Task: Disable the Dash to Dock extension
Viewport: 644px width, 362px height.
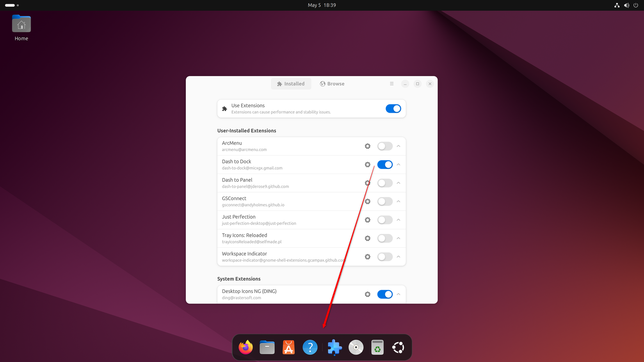Action: click(384, 164)
